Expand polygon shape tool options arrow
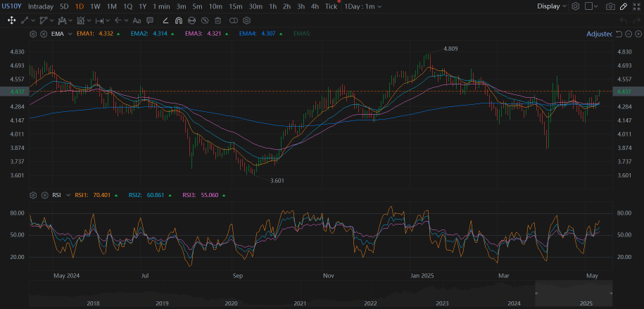 tap(51, 20)
